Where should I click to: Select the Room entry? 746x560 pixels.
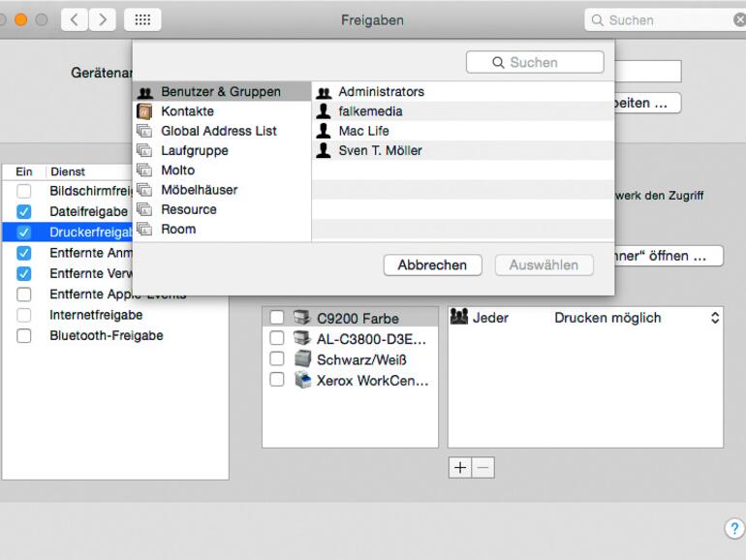coord(222,230)
